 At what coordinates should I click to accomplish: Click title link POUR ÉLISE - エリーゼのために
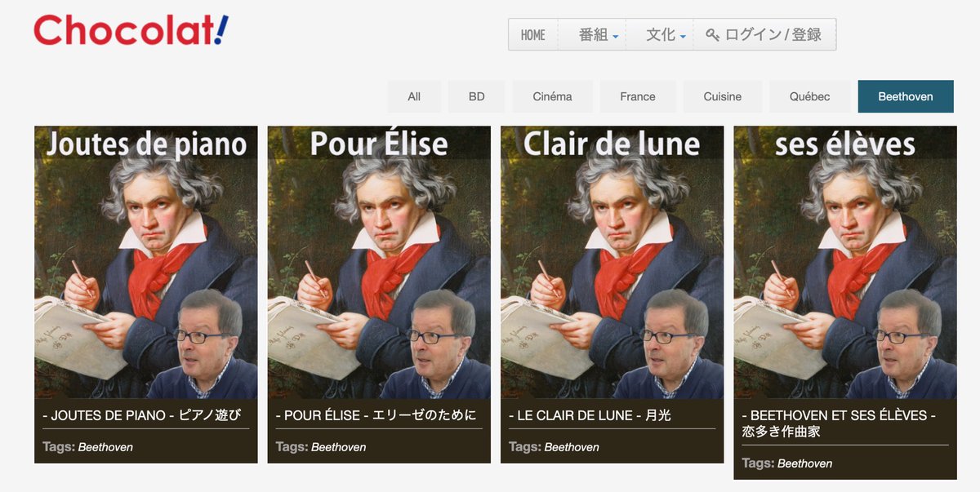pyautogui.click(x=376, y=415)
